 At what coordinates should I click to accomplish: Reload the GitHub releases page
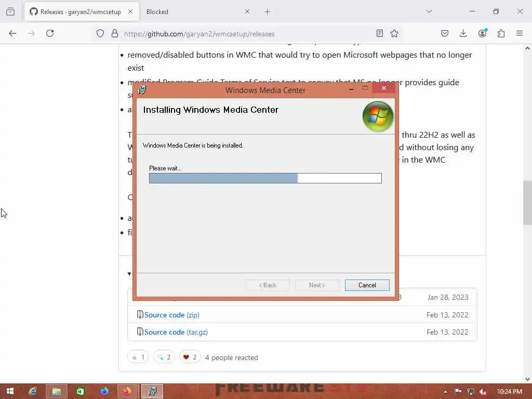coord(50,33)
